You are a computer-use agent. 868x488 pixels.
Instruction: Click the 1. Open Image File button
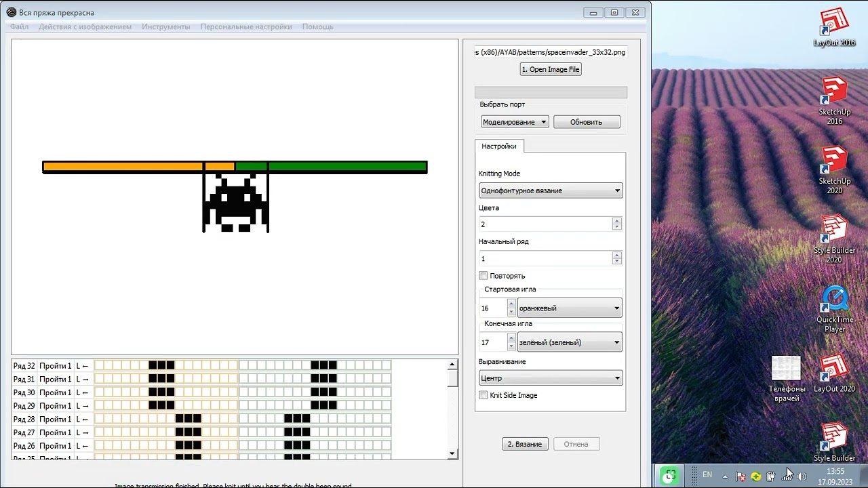click(x=551, y=69)
